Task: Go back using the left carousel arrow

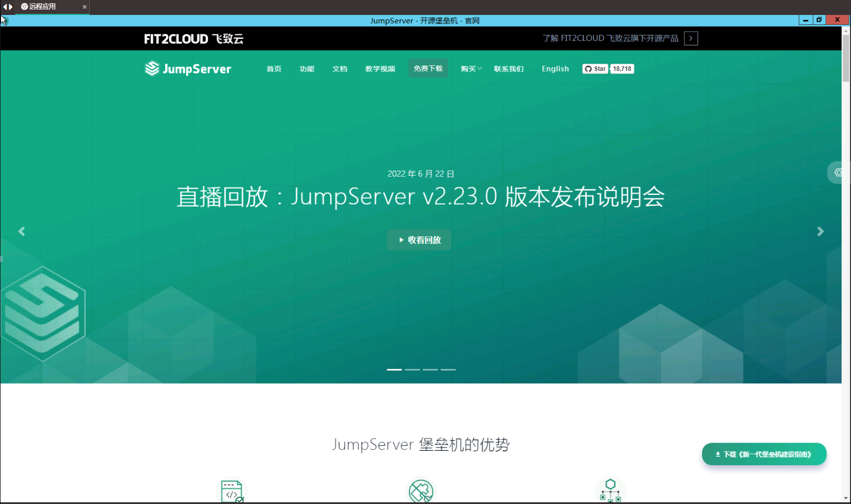Action: coord(22,232)
